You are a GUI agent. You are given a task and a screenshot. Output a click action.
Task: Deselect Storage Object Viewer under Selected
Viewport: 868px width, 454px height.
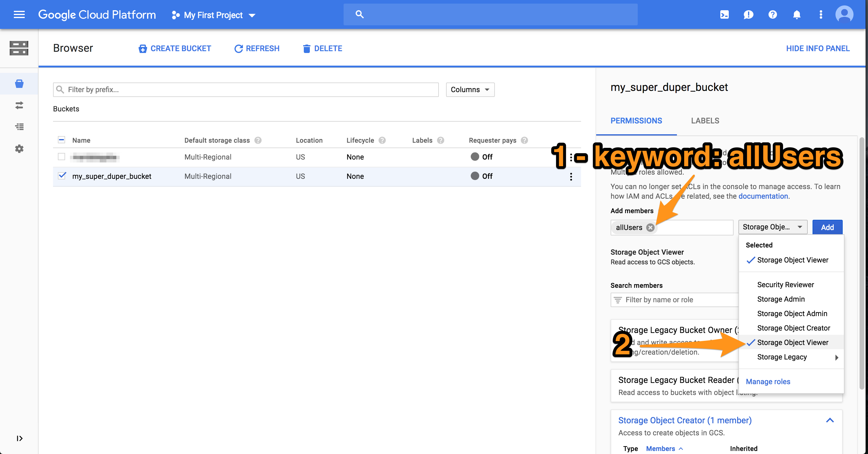(x=791, y=260)
